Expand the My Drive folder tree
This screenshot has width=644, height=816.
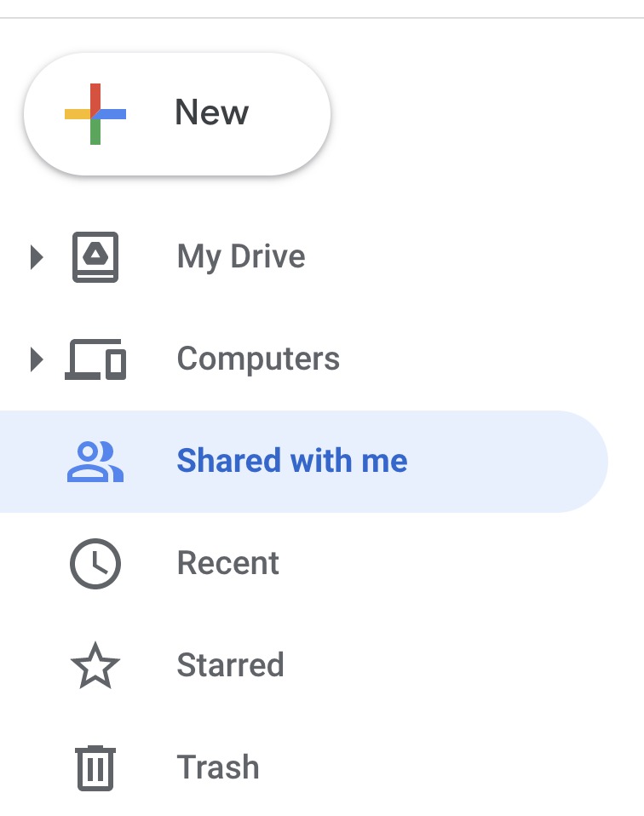tap(36, 256)
